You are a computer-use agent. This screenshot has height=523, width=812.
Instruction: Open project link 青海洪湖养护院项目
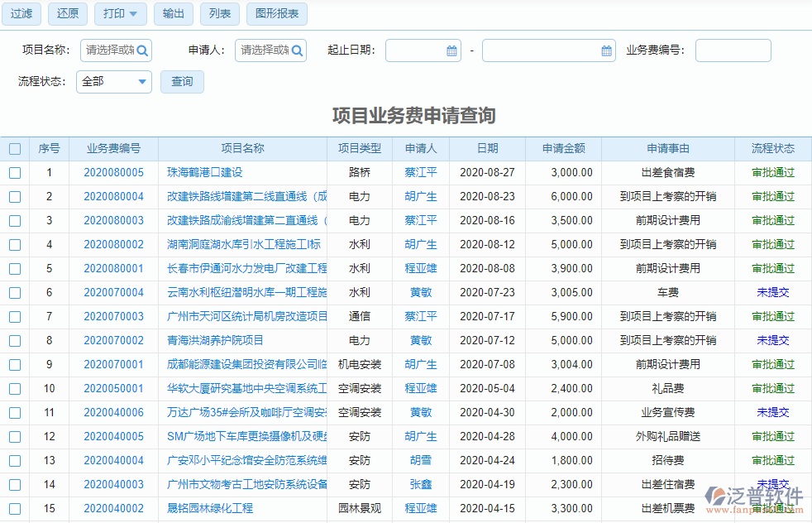[214, 340]
